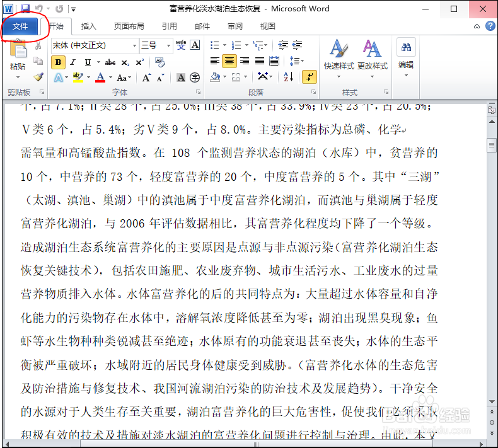
Task: Apply paragraph shading with paint bucket
Action: (x=215, y=77)
